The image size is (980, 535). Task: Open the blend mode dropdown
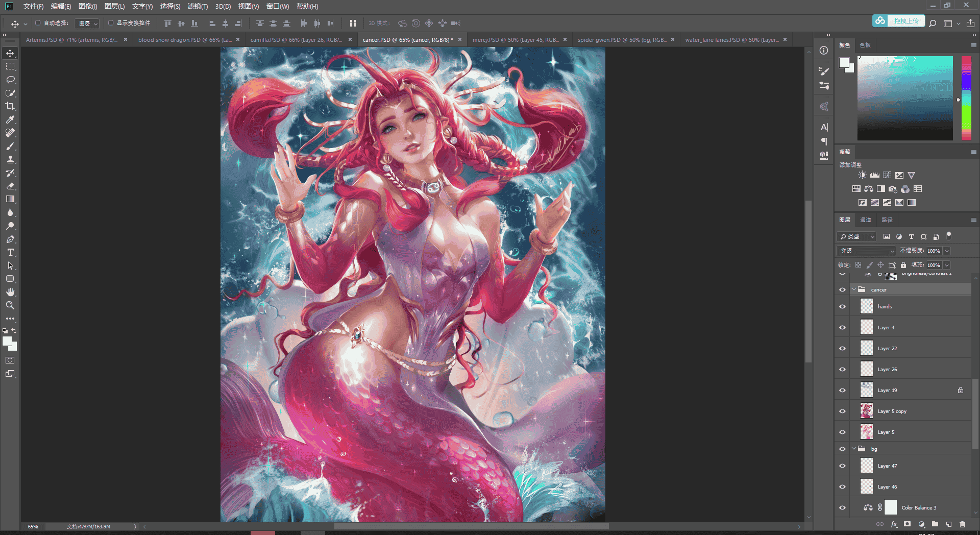point(866,251)
